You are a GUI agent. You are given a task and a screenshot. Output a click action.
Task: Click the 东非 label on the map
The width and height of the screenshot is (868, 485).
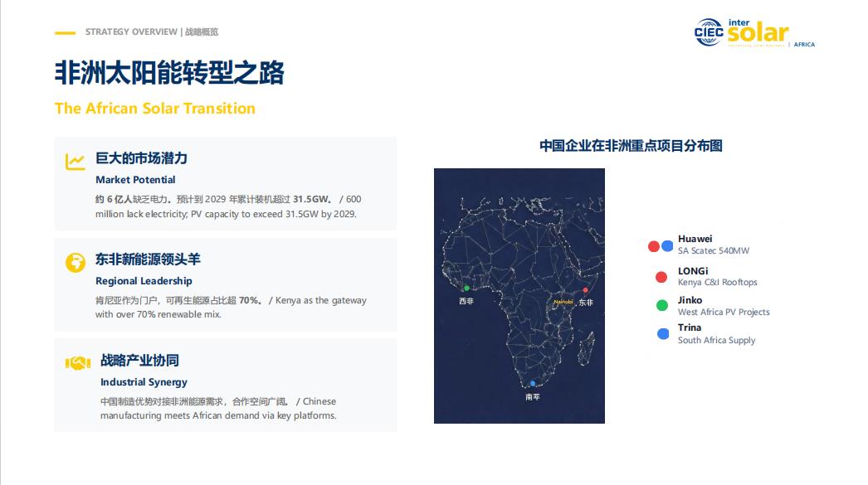pyautogui.click(x=586, y=303)
